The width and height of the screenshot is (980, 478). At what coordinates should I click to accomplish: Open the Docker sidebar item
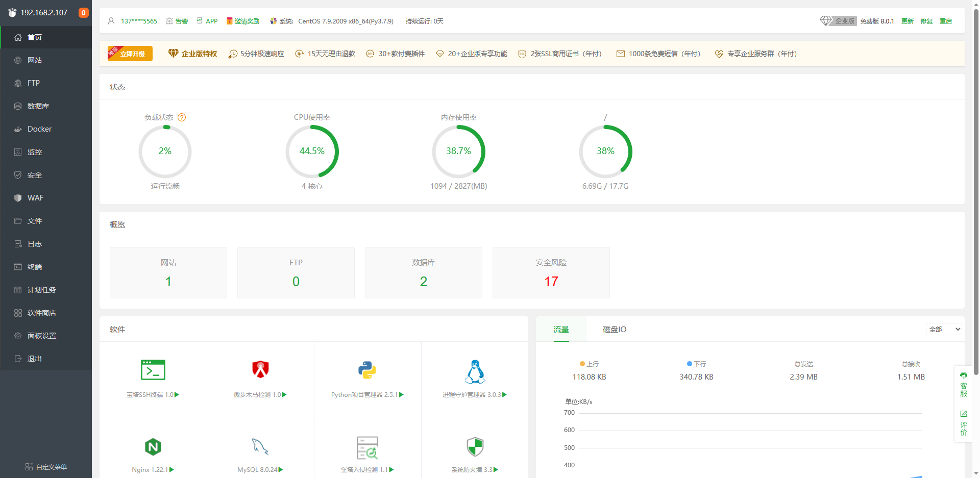46,129
